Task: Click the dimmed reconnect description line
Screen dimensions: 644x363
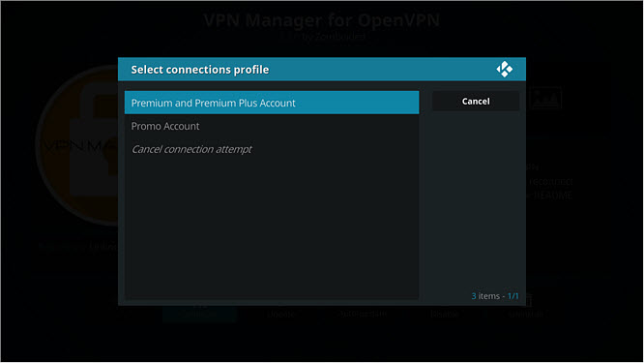Action: (550, 181)
